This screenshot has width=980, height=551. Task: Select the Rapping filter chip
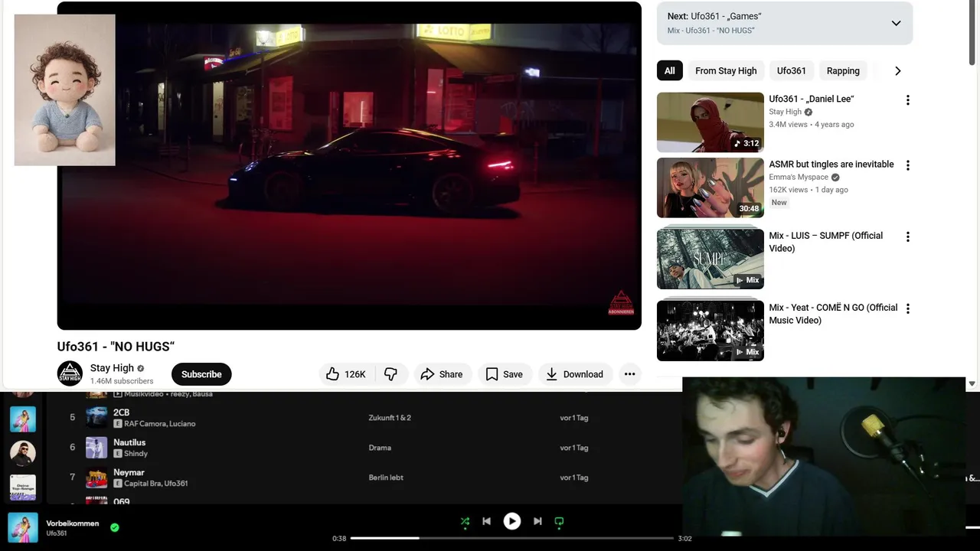click(843, 70)
